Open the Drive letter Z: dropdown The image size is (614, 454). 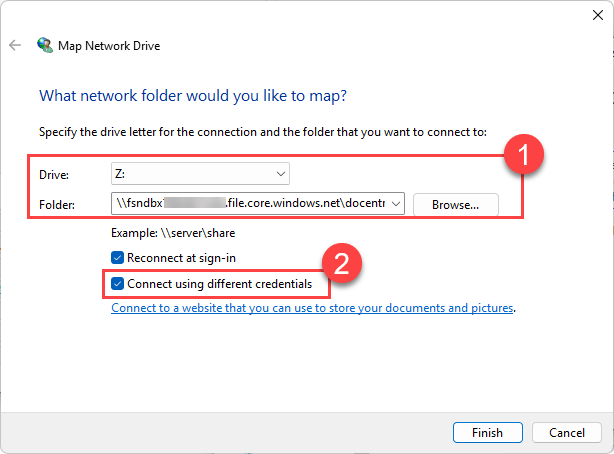pyautogui.click(x=200, y=174)
